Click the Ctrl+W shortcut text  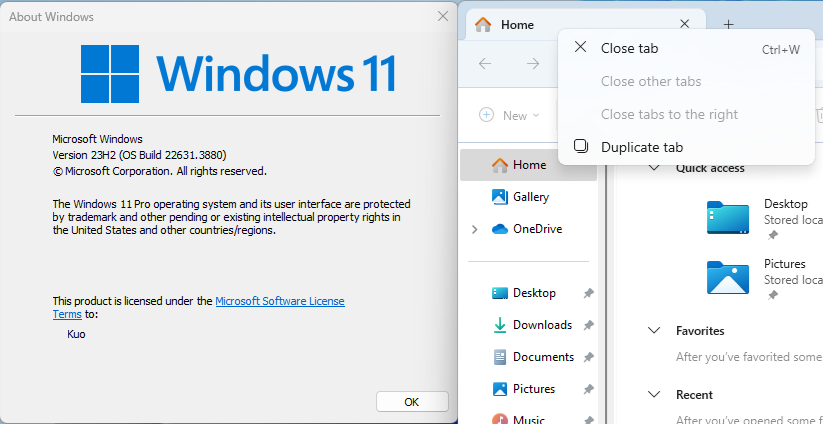pyautogui.click(x=780, y=50)
